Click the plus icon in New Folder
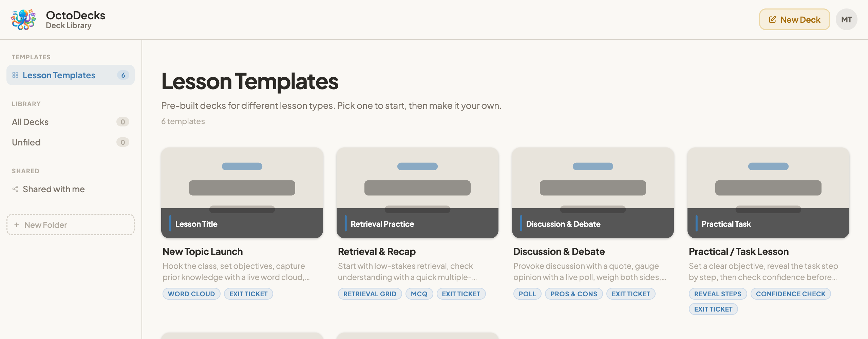Viewport: 868px width, 339px height. coord(16,225)
